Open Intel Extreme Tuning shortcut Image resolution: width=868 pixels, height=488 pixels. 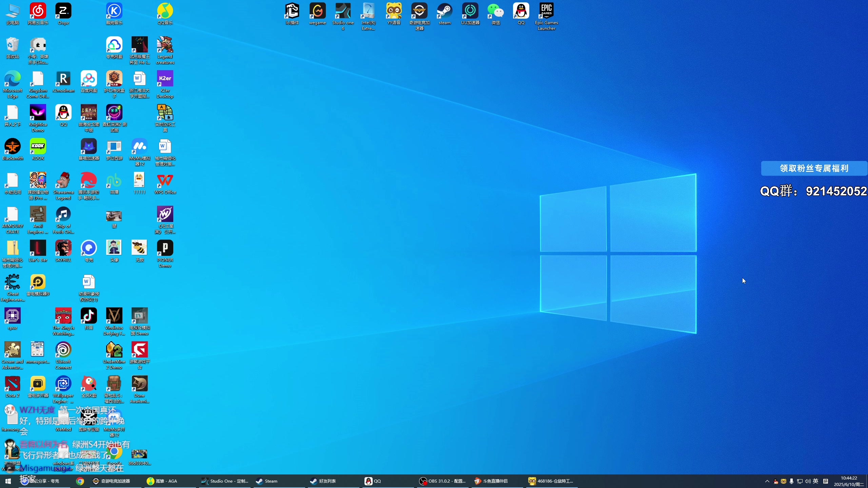point(368,17)
